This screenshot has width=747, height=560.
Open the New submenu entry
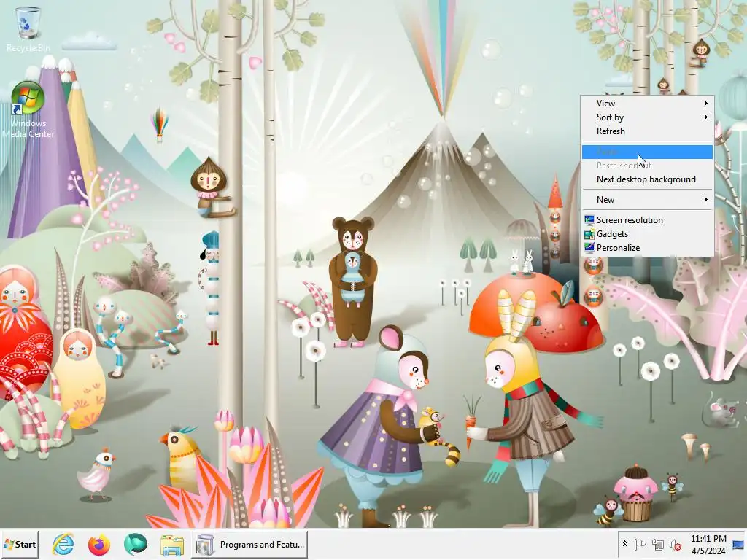pos(647,200)
